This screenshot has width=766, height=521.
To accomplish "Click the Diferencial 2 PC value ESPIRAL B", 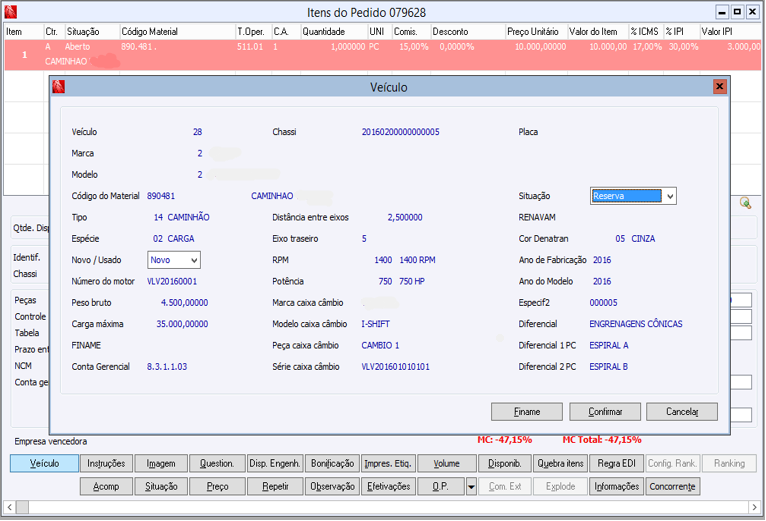I will point(608,367).
